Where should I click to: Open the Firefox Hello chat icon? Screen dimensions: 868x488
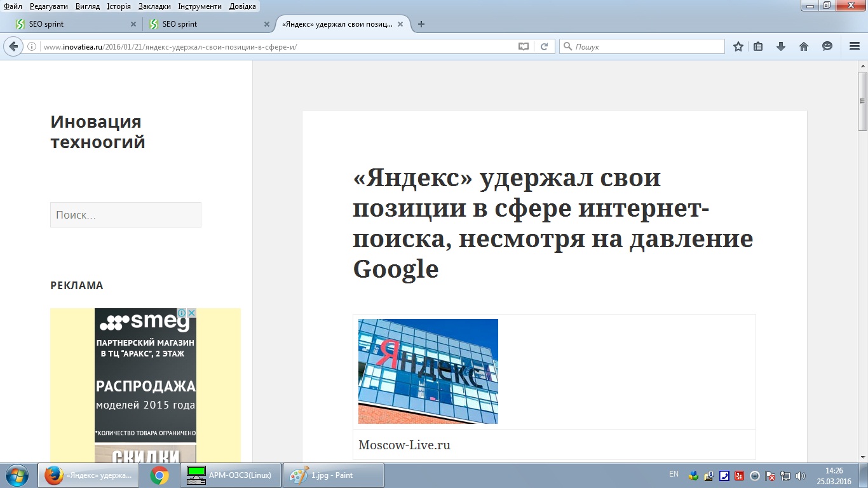[x=827, y=46]
